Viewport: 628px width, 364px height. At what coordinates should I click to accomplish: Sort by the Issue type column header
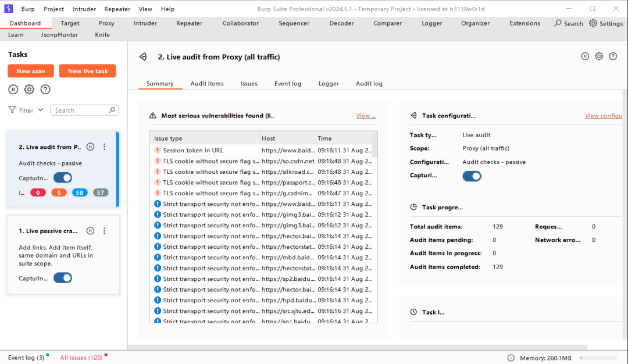point(205,138)
